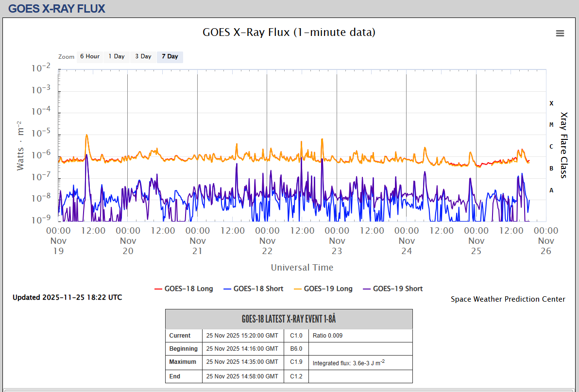This screenshot has width=579, height=392.
Task: Click the Universal Time axis title
Action: click(x=302, y=267)
